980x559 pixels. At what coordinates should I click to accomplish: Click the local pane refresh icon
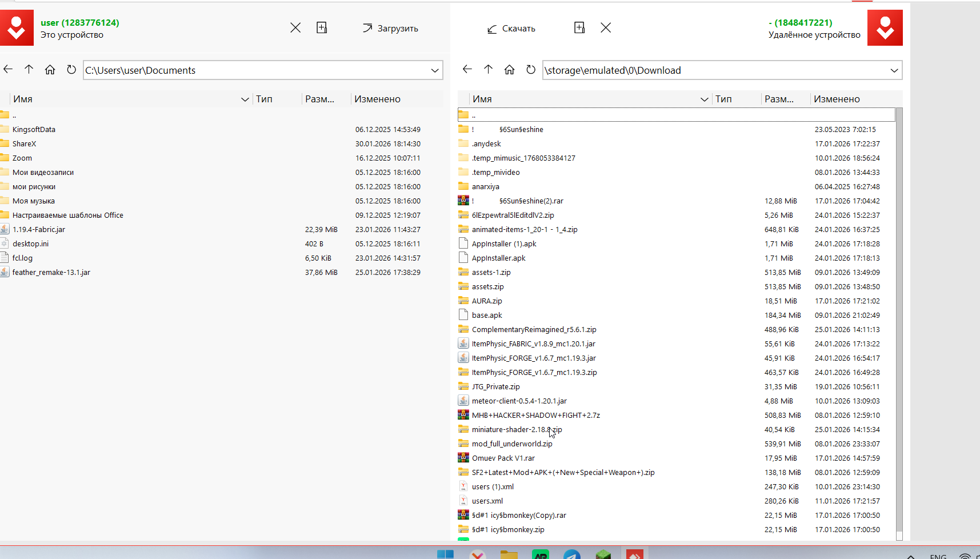pyautogui.click(x=71, y=70)
